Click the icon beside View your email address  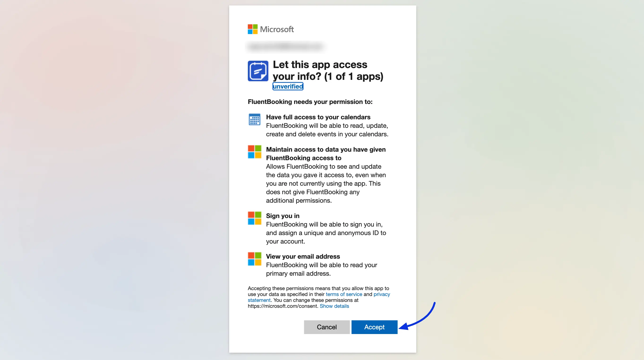click(254, 259)
